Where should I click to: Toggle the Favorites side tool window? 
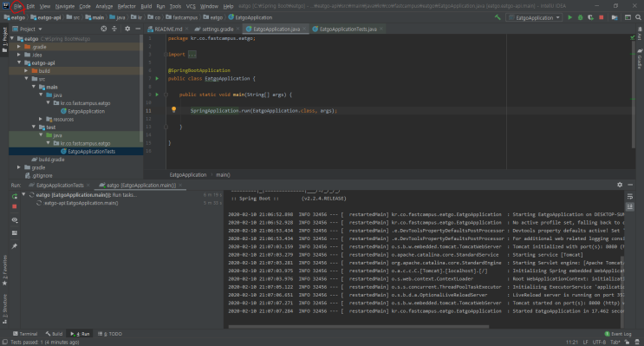pyautogui.click(x=4, y=270)
